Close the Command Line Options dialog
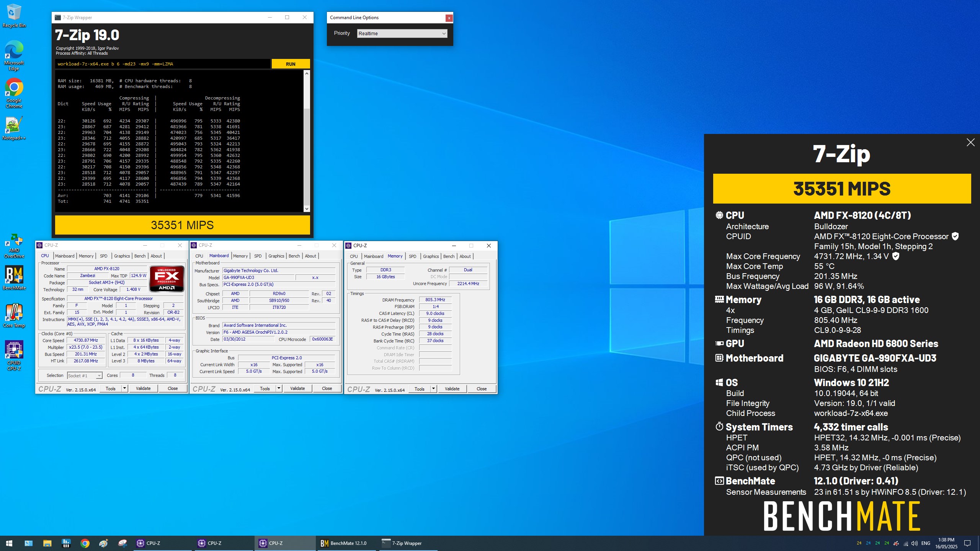This screenshot has width=980, height=551. [449, 18]
